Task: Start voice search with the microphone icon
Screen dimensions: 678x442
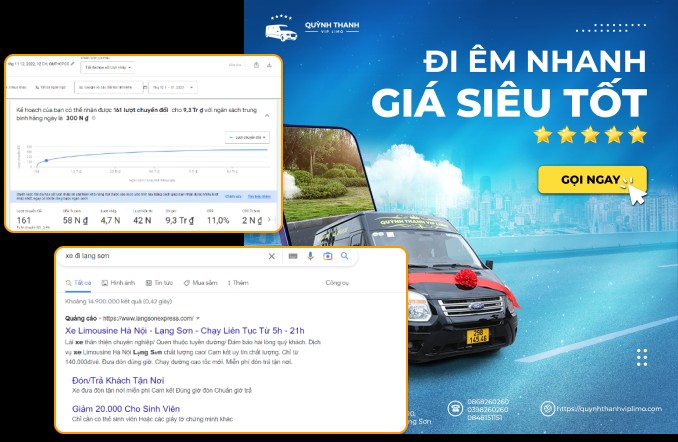Action: pos(310,256)
